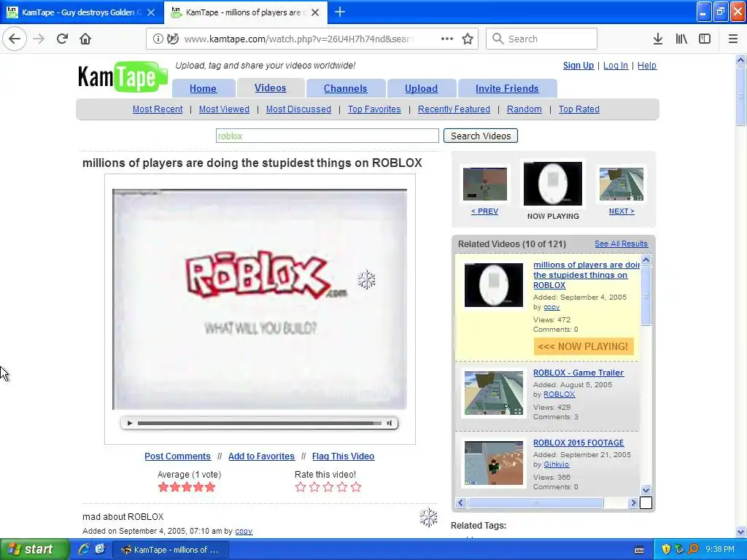Close the 'millions of players' tab

tap(315, 12)
